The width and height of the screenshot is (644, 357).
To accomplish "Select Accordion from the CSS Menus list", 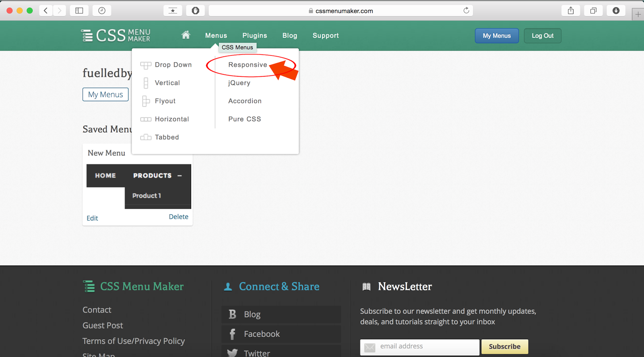I will pos(245,101).
